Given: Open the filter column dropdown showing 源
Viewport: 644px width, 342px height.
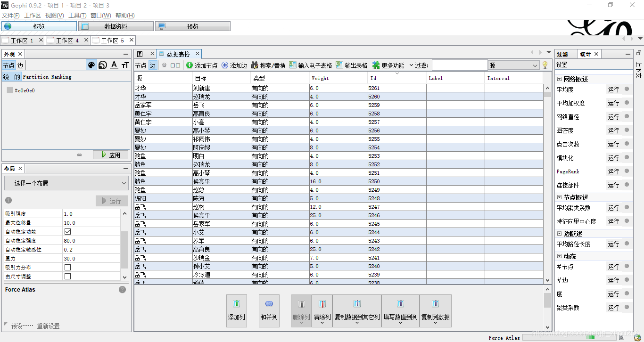Looking at the screenshot, I should (x=514, y=65).
